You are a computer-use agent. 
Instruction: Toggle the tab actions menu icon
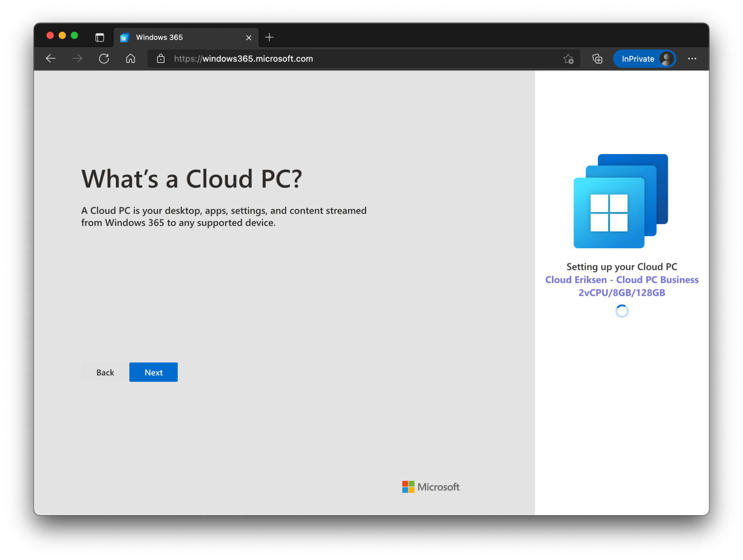(x=99, y=37)
